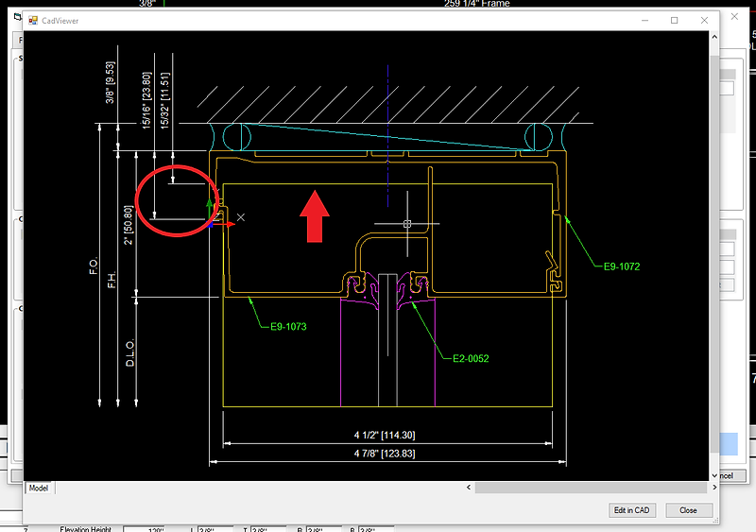
Task: Click the Close button in CadViewer
Action: pos(688,510)
